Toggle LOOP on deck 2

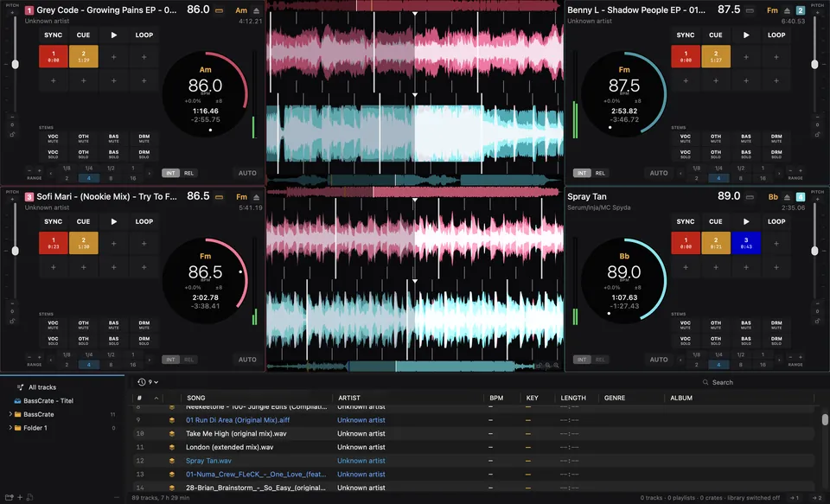pos(776,35)
